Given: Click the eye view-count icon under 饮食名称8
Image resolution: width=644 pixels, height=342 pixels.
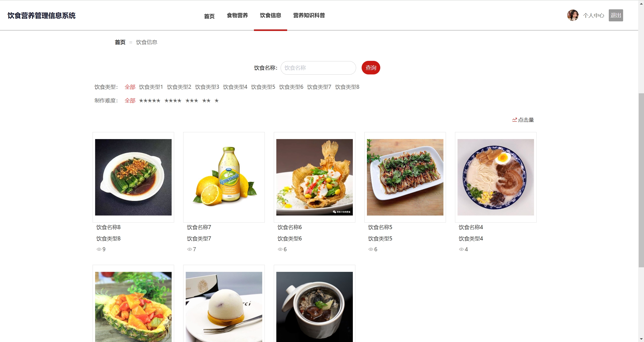Looking at the screenshot, I should tap(99, 249).
